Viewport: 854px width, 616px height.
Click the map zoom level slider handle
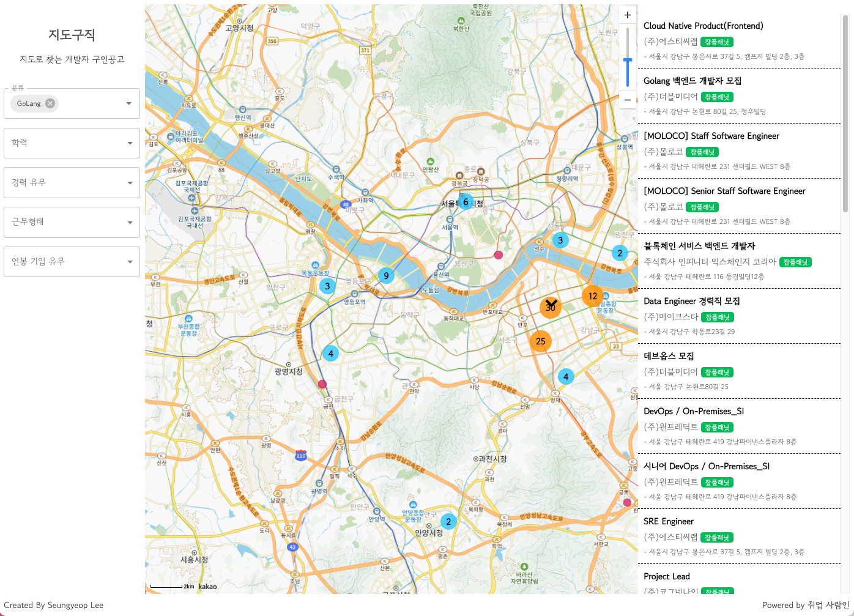627,61
